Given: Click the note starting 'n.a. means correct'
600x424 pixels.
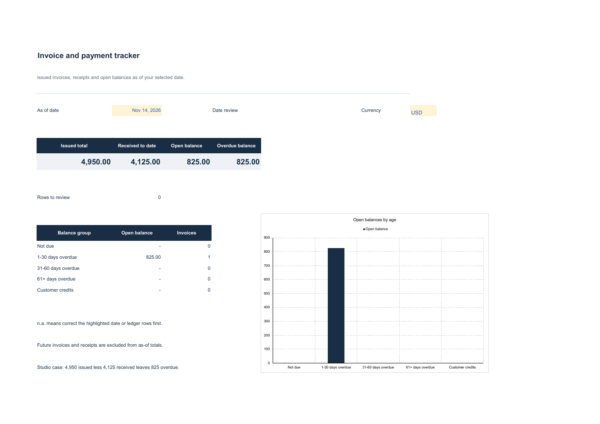Looking at the screenshot, I should pyautogui.click(x=99, y=323).
